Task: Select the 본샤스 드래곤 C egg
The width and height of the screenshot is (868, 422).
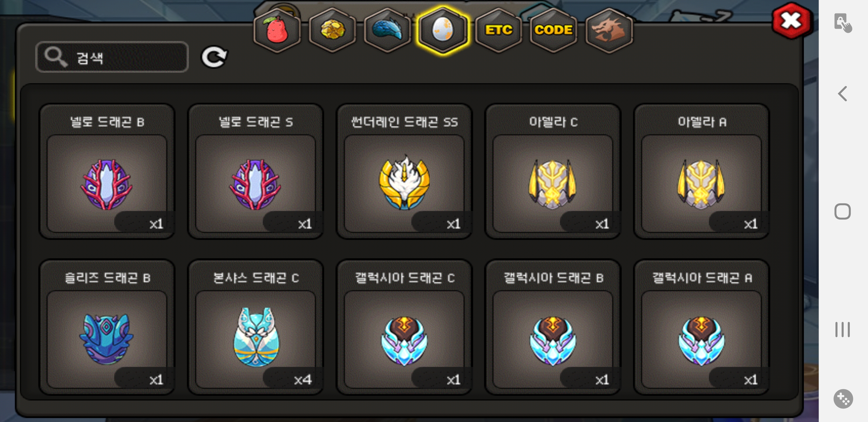Action: point(255,327)
